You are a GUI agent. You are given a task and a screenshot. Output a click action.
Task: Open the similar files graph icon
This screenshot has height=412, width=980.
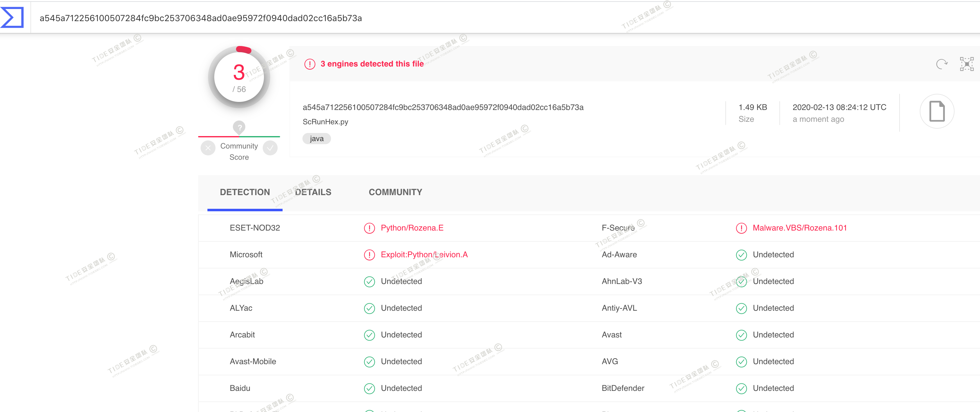pos(966,64)
